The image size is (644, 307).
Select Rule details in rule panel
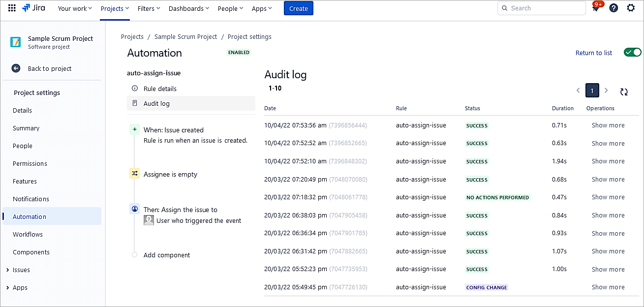tap(160, 89)
